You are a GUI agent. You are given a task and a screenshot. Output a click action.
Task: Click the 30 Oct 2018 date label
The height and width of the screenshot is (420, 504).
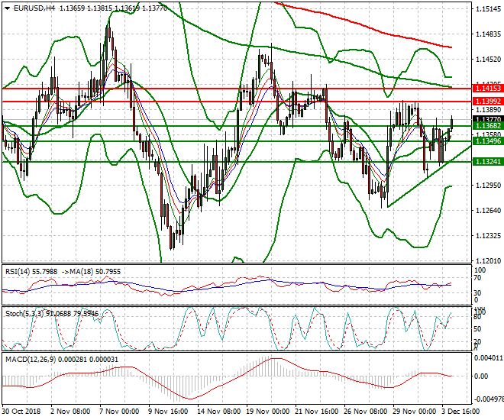click(x=21, y=411)
